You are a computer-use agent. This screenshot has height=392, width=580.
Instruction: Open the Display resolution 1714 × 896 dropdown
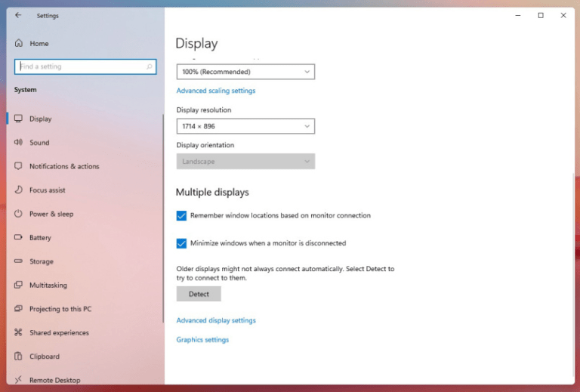click(x=245, y=126)
